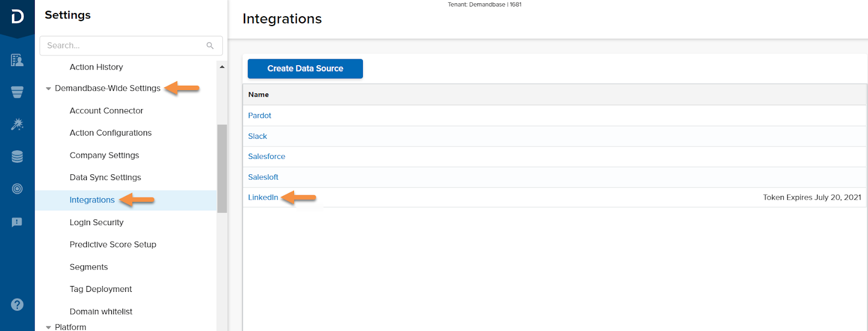The height and width of the screenshot is (331, 868).
Task: Click the Token Expires July 20, 2021 text
Action: click(812, 198)
